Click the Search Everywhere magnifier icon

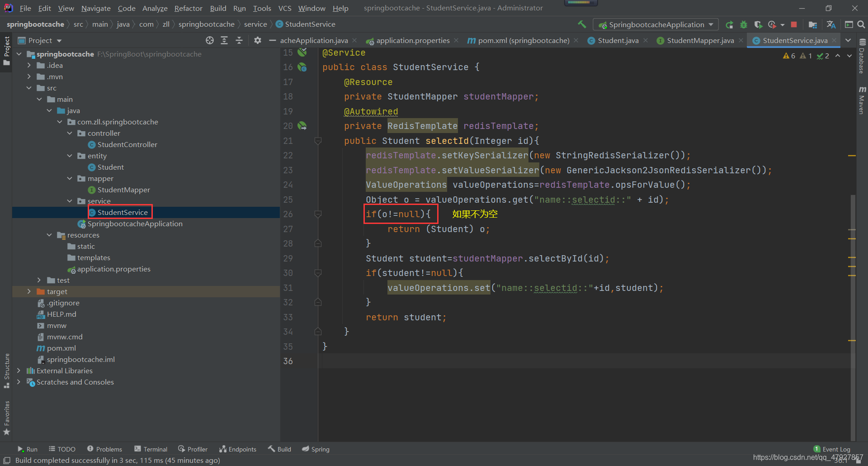click(x=861, y=24)
